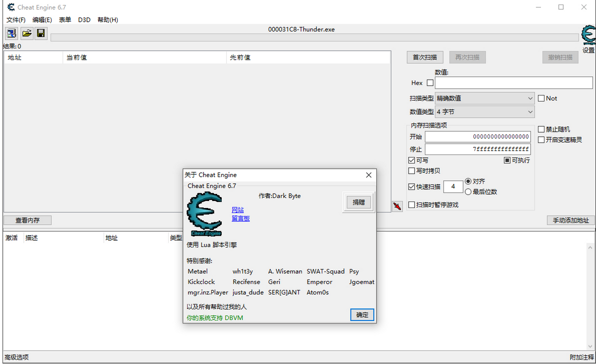Image resolution: width=596 pixels, height=364 pixels.
Task: Enable the 写时拷贝 checkbox
Action: [x=411, y=171]
